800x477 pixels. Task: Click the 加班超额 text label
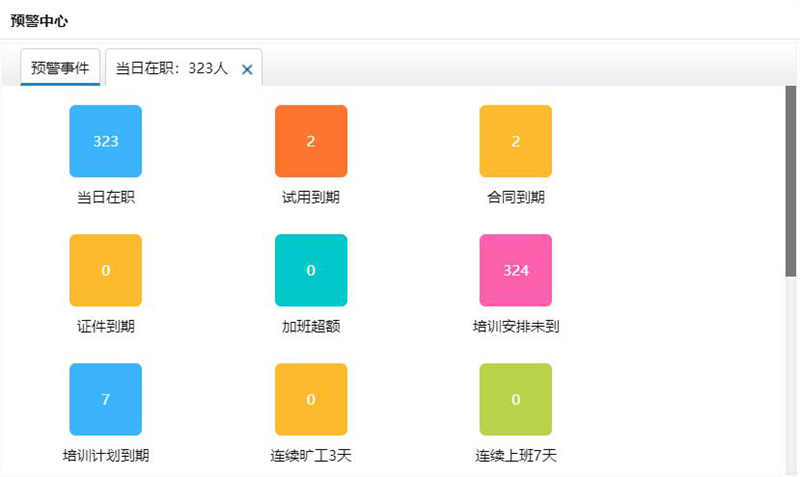[x=311, y=326]
